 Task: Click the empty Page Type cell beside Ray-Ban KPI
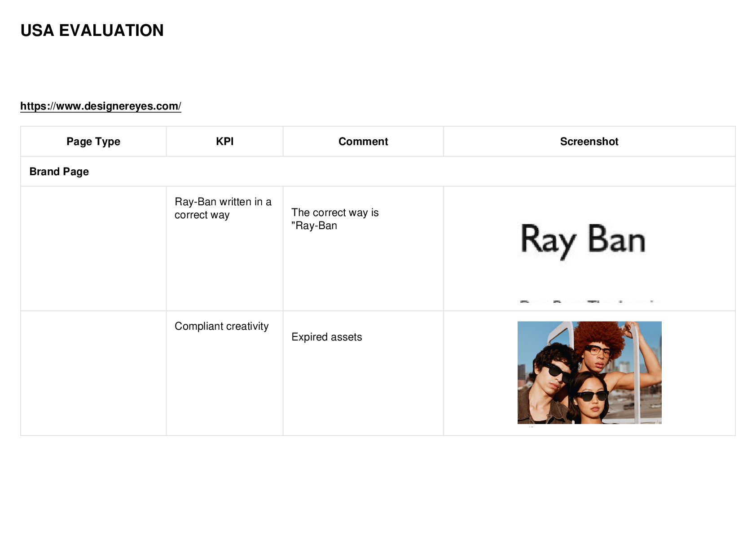click(x=93, y=248)
